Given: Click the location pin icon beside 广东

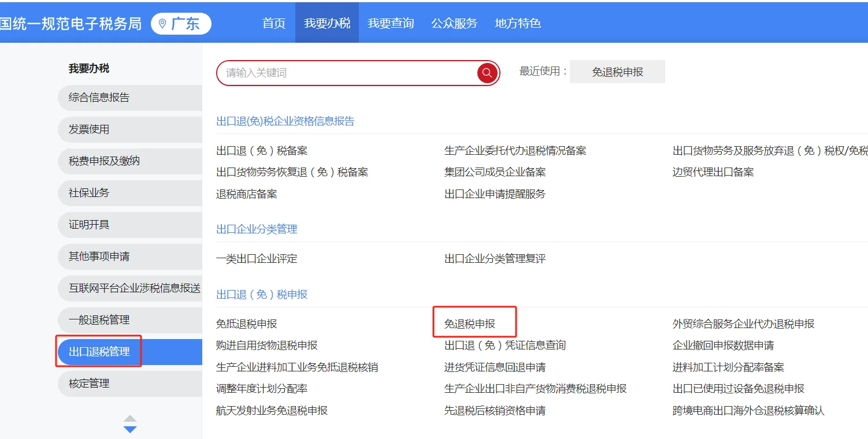Looking at the screenshot, I should (x=164, y=23).
